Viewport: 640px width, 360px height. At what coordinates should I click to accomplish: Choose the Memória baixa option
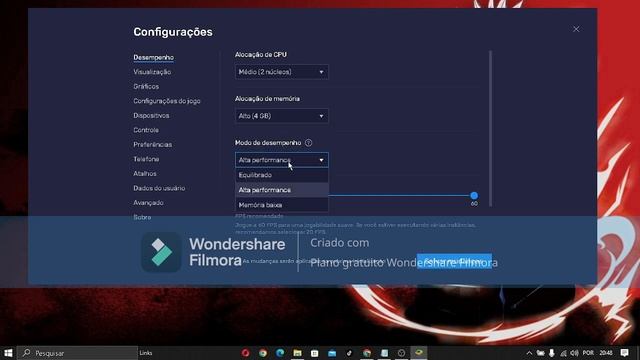[282, 205]
